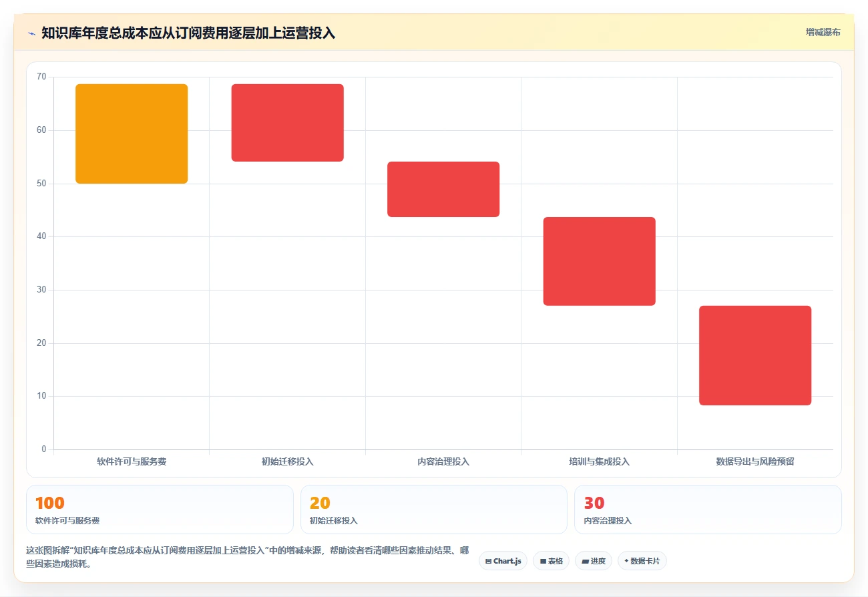Click the description paragraph below the cards
Image resolution: width=868 pixels, height=597 pixels.
click(247, 557)
